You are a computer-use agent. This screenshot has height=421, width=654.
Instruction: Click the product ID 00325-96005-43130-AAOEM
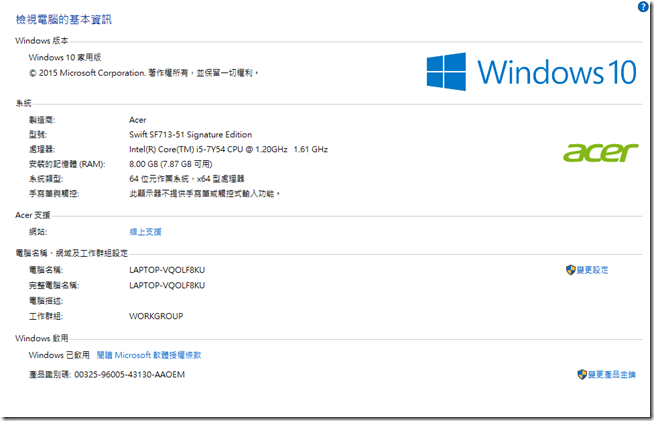coord(129,375)
